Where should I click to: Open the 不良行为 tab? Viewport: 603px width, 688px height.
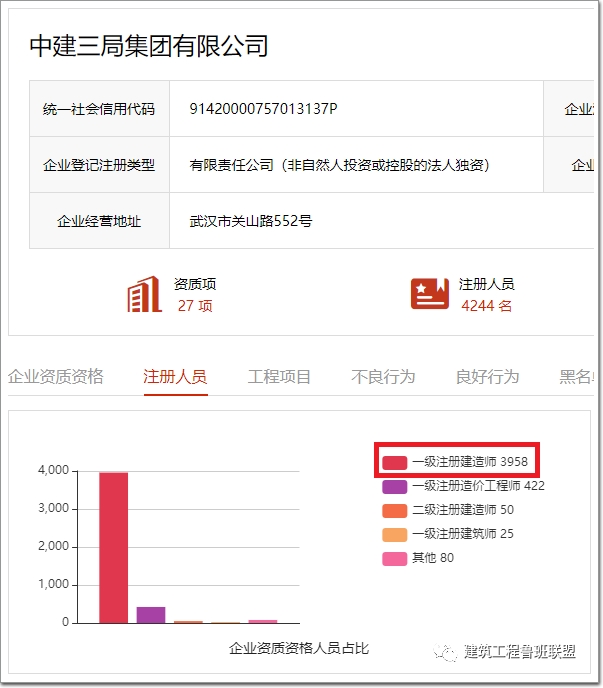383,376
